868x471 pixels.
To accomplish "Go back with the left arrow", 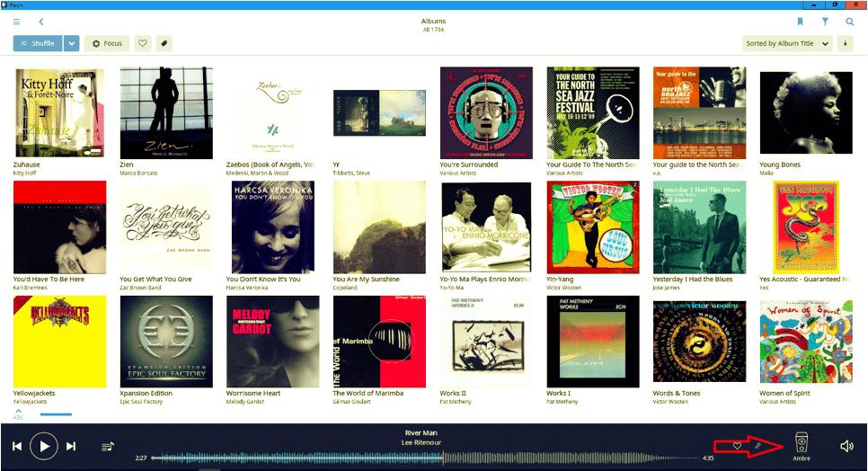I will [x=41, y=22].
